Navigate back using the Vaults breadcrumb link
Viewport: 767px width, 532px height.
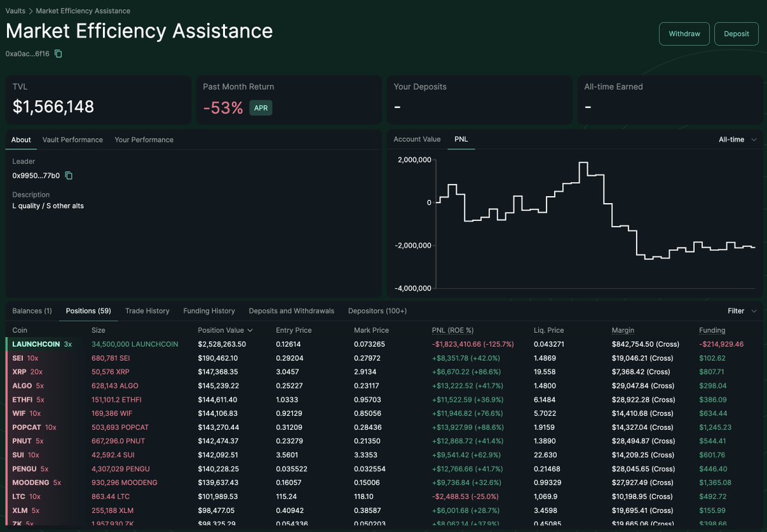tap(15, 11)
